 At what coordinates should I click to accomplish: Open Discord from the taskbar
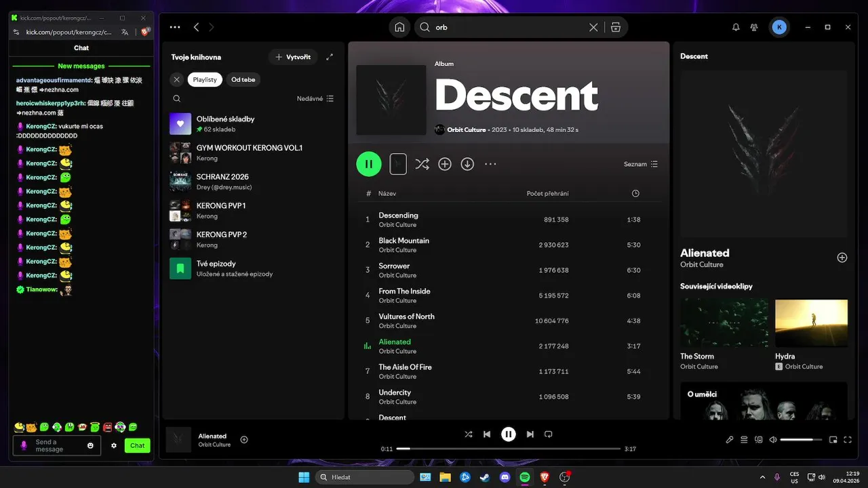pyautogui.click(x=505, y=477)
